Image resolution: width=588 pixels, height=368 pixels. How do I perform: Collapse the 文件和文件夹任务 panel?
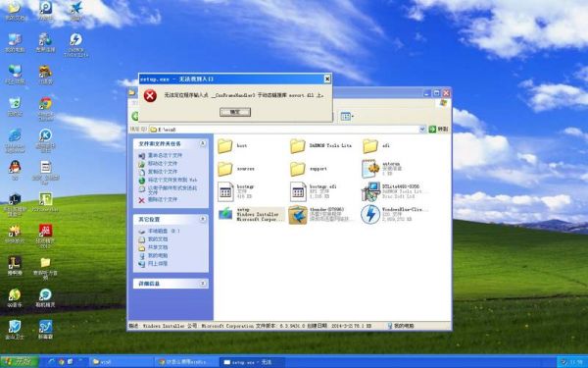203,143
